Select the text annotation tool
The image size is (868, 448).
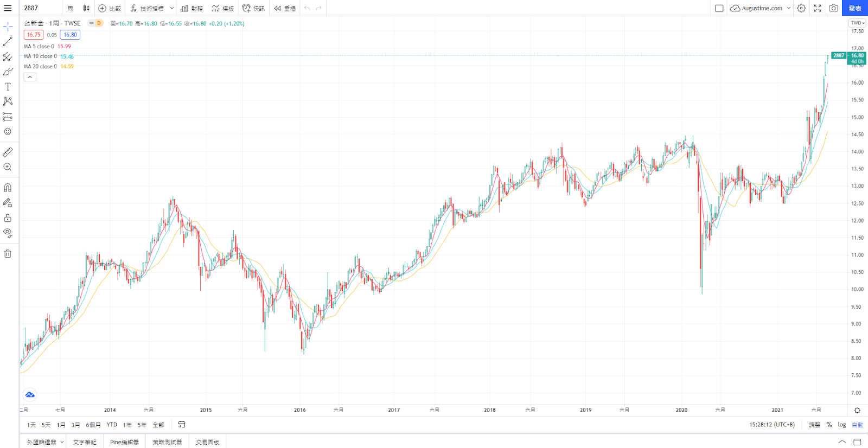(x=8, y=87)
